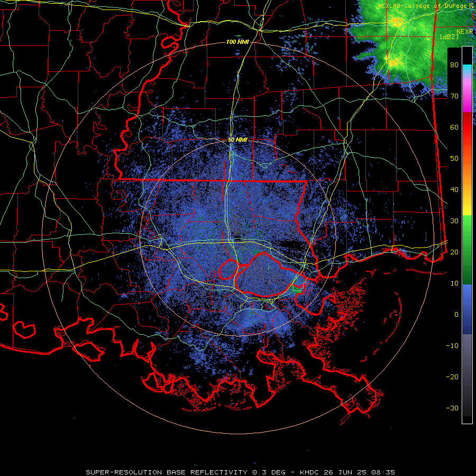Screen dimensions: 476x476
Task: Click the KHDC station identifier in the caption
Action: click(x=311, y=472)
